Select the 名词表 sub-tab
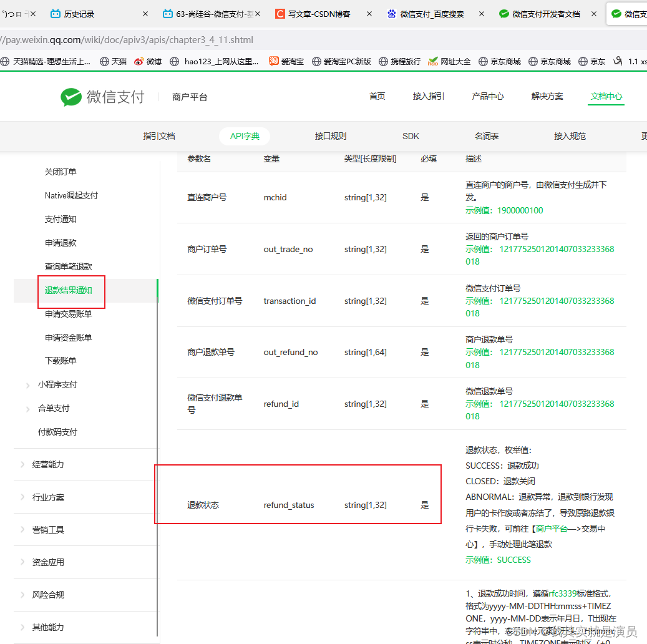Image resolution: width=647 pixels, height=644 pixels. (487, 136)
